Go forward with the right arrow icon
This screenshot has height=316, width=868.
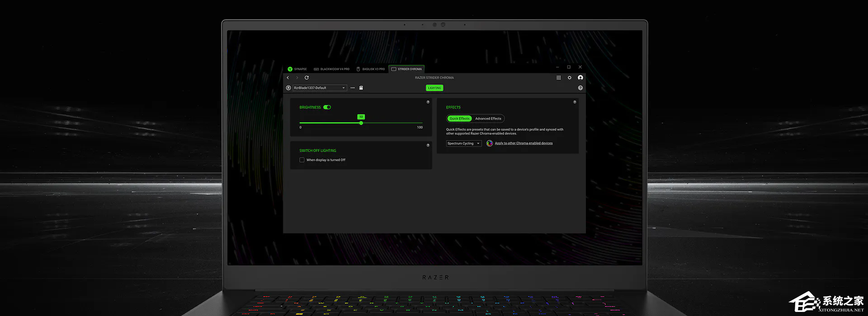(297, 78)
